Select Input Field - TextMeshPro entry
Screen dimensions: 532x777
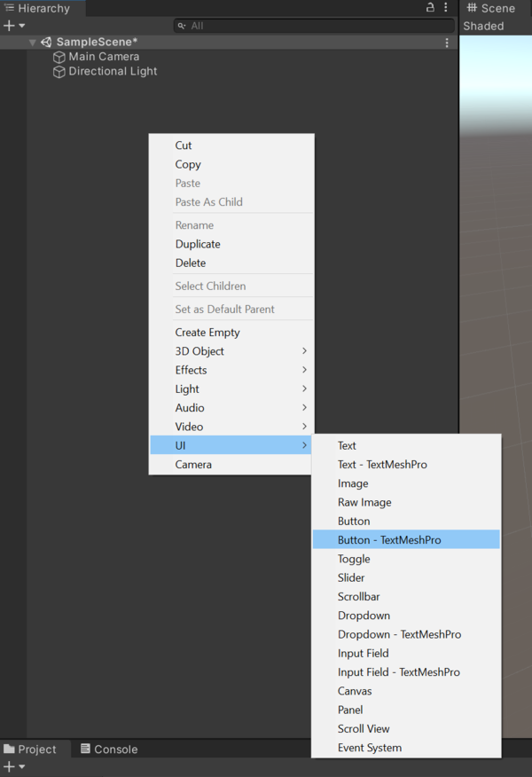pos(406,672)
